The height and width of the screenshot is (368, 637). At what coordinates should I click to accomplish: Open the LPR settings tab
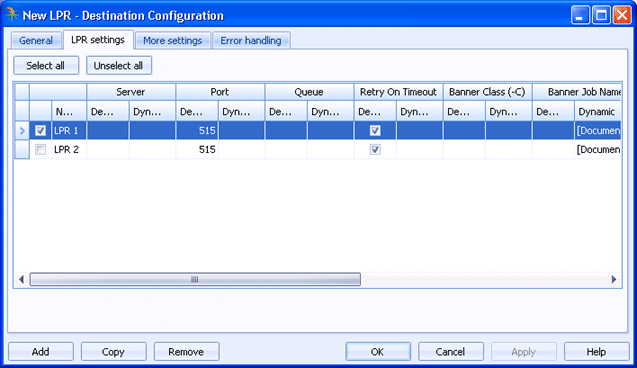(x=98, y=40)
